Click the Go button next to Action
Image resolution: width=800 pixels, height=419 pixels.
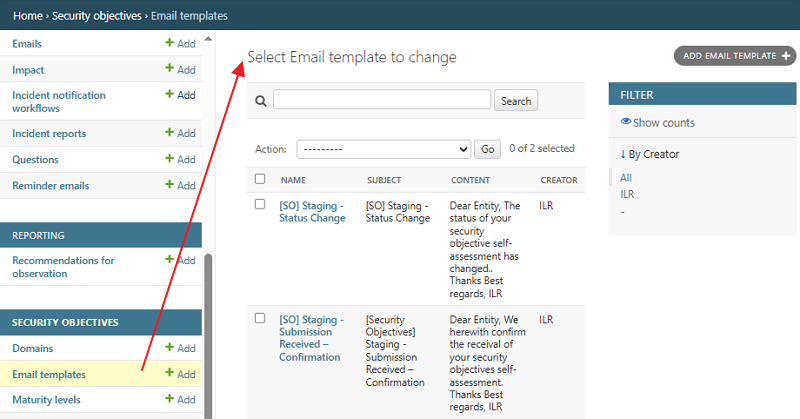click(x=487, y=149)
